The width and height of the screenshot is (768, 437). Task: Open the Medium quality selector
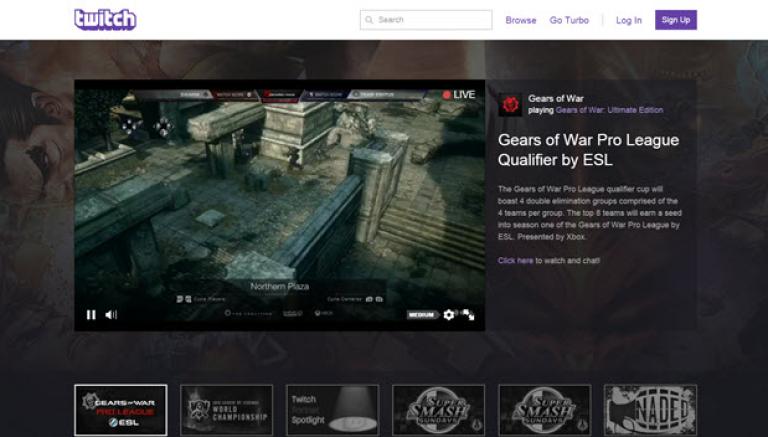coord(423,314)
